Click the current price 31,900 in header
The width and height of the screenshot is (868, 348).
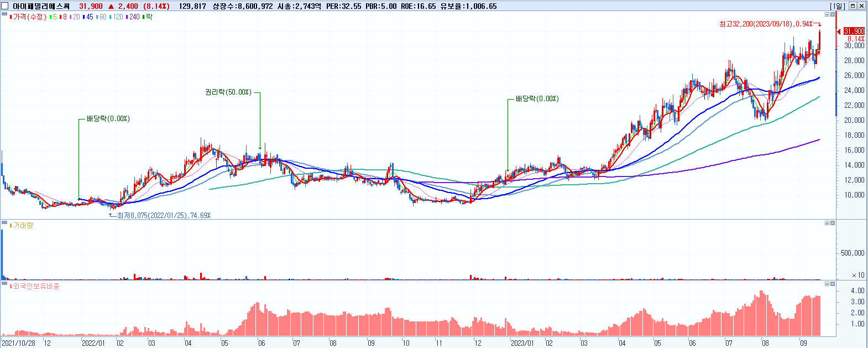(91, 6)
